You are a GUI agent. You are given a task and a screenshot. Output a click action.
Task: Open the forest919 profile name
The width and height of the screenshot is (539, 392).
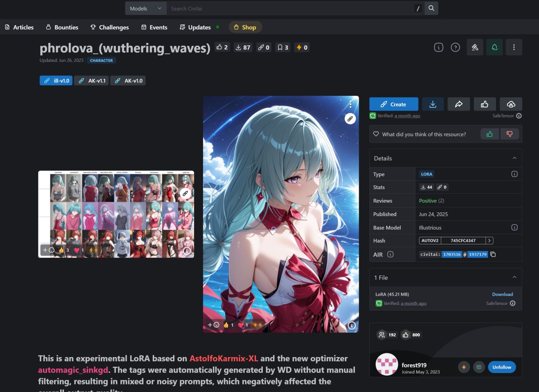pos(414,365)
